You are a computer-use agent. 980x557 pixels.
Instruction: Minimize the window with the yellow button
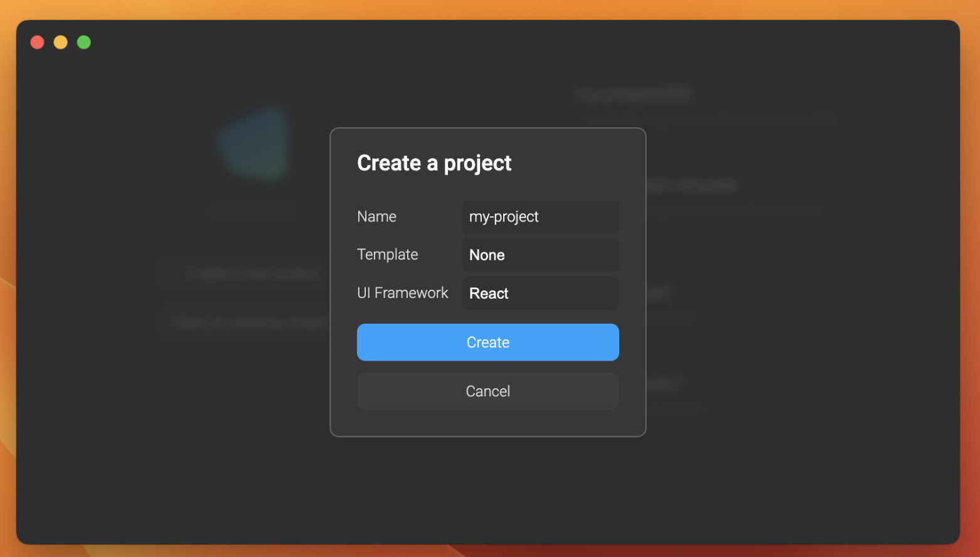click(61, 42)
